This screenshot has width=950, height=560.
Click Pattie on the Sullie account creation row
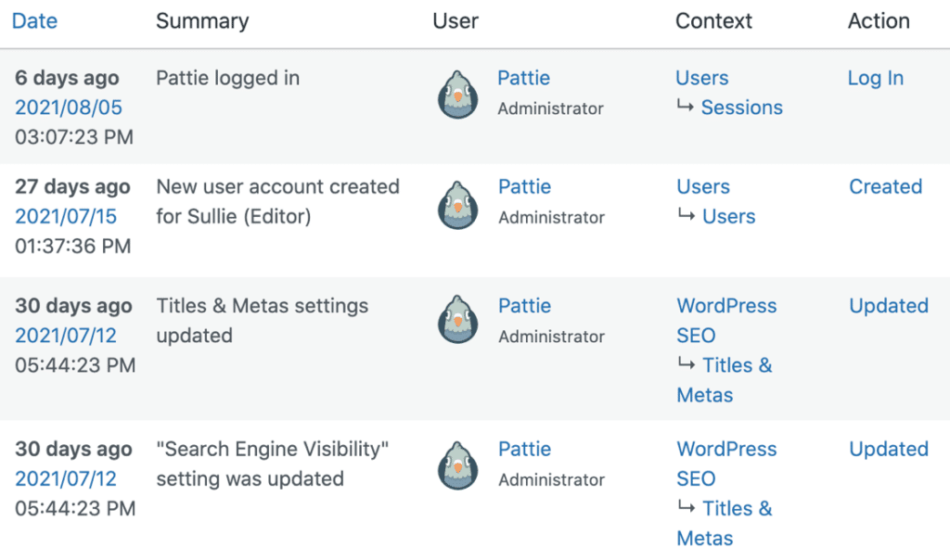524,186
